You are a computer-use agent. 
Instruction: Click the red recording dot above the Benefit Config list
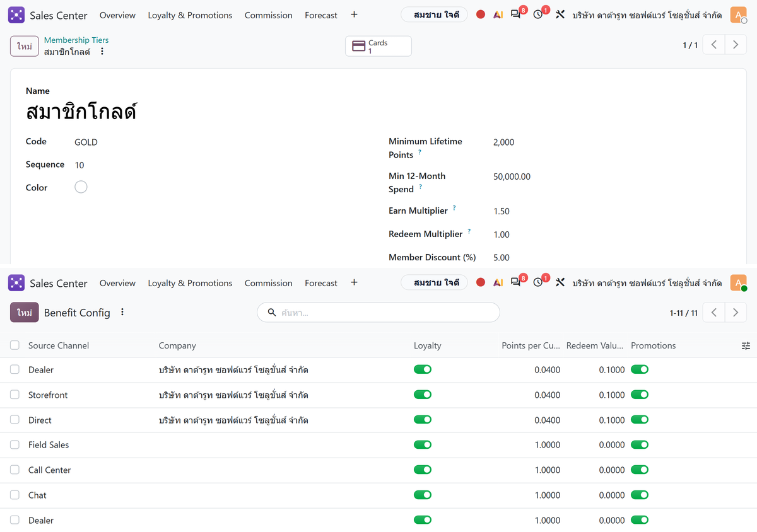(x=481, y=282)
